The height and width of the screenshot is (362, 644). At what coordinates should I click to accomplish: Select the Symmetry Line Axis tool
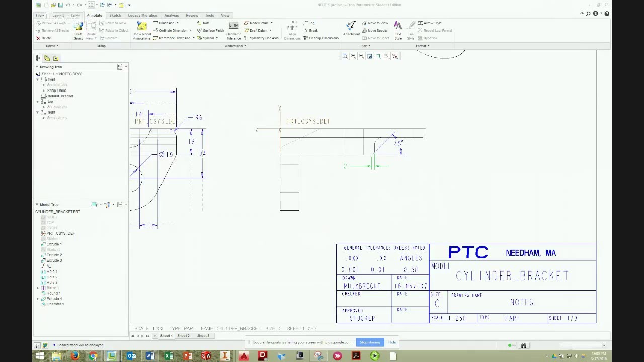click(x=263, y=38)
